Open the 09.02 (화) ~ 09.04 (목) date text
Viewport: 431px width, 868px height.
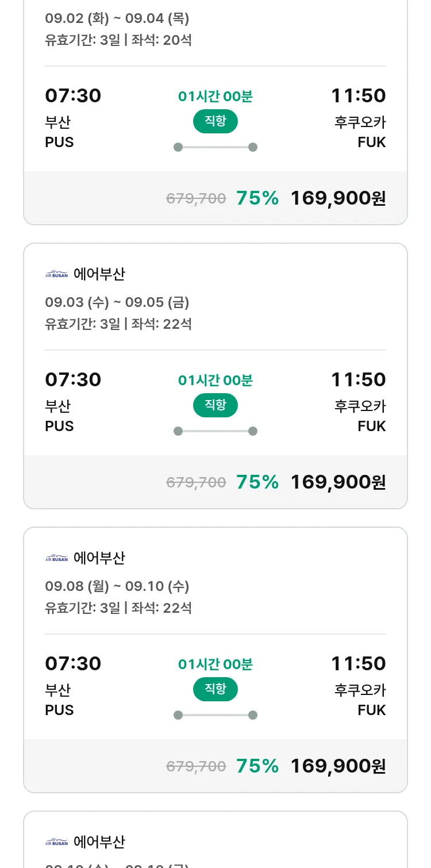point(117,18)
